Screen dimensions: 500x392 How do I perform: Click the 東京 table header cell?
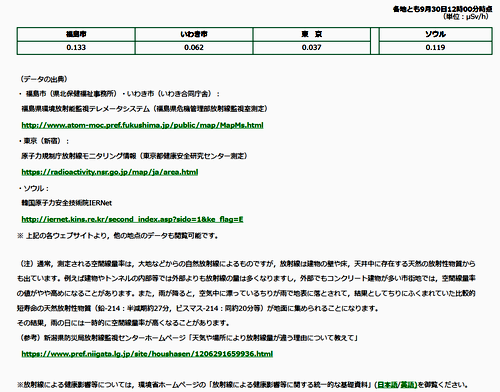tap(311, 34)
